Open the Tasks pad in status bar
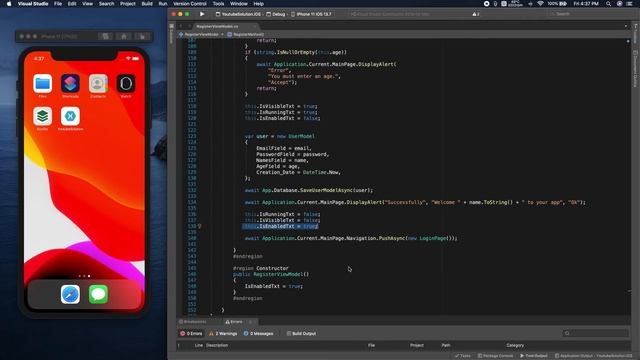This screenshot has height=360, width=640. 462,356
